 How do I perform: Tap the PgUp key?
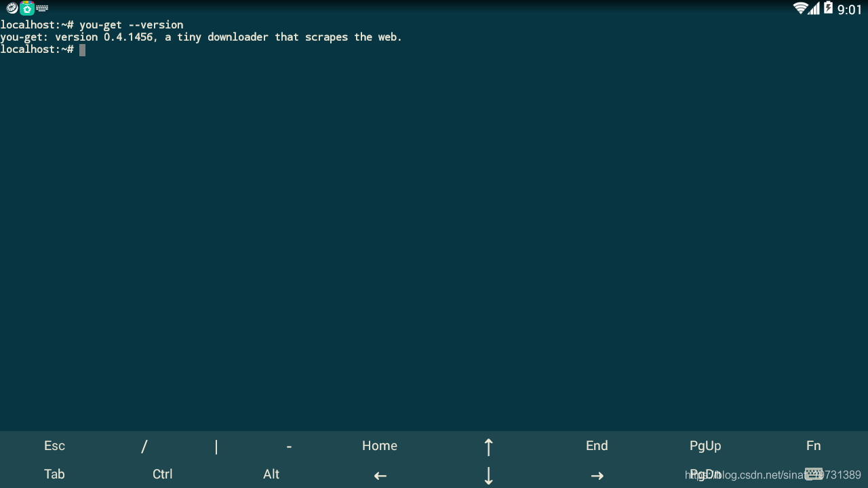705,445
